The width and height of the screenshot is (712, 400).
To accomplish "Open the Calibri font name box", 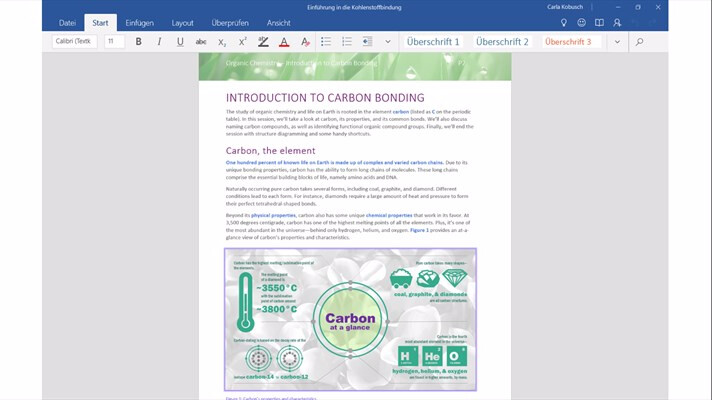I will click(74, 41).
